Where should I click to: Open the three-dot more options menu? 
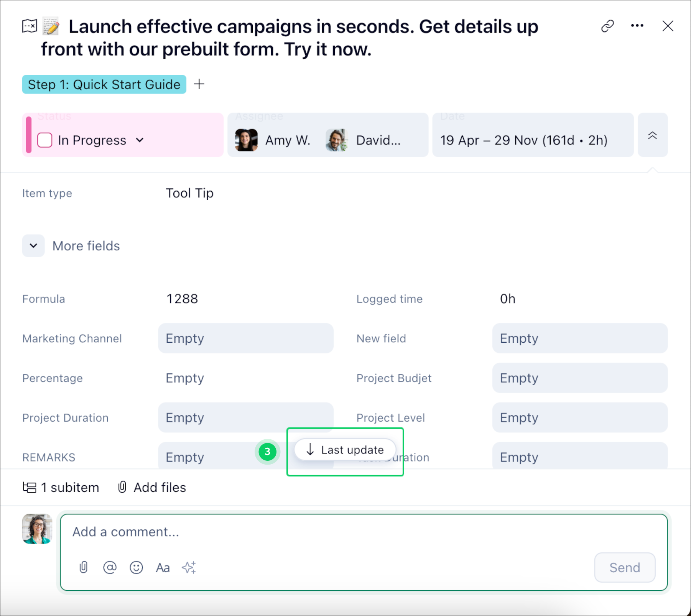pyautogui.click(x=637, y=26)
